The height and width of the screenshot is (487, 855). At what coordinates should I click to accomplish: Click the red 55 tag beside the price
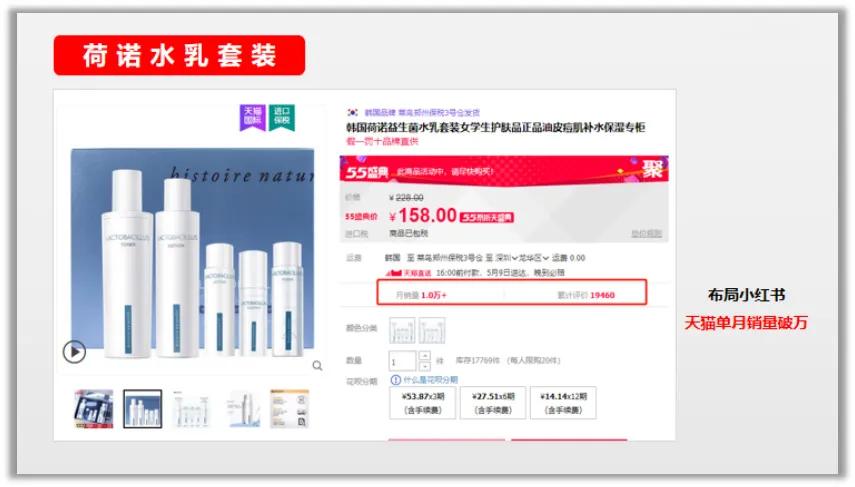[x=487, y=218]
